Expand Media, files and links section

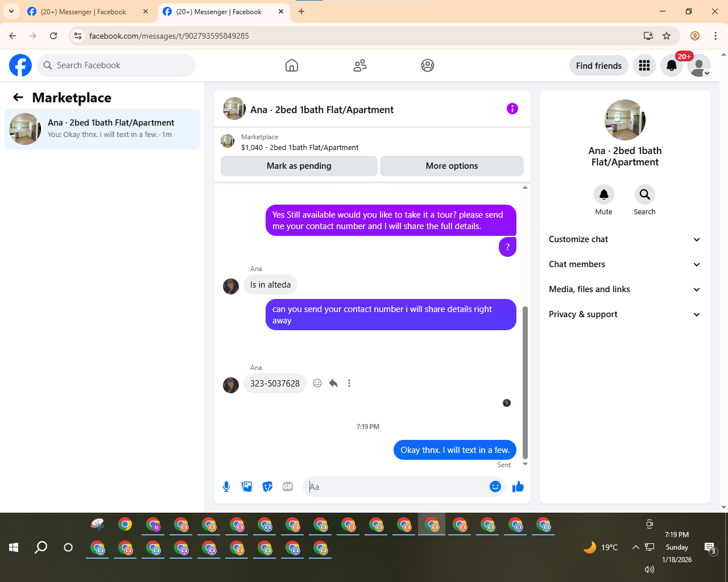coord(624,289)
